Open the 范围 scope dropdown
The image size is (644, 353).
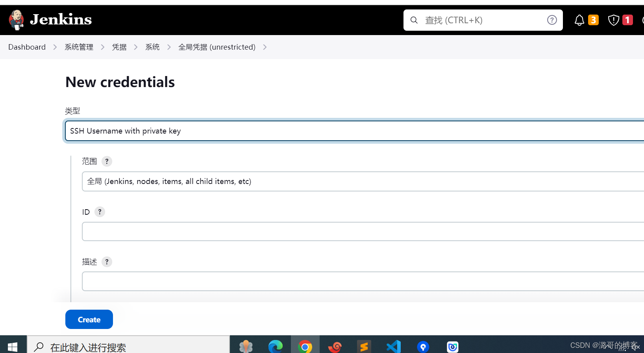363,181
